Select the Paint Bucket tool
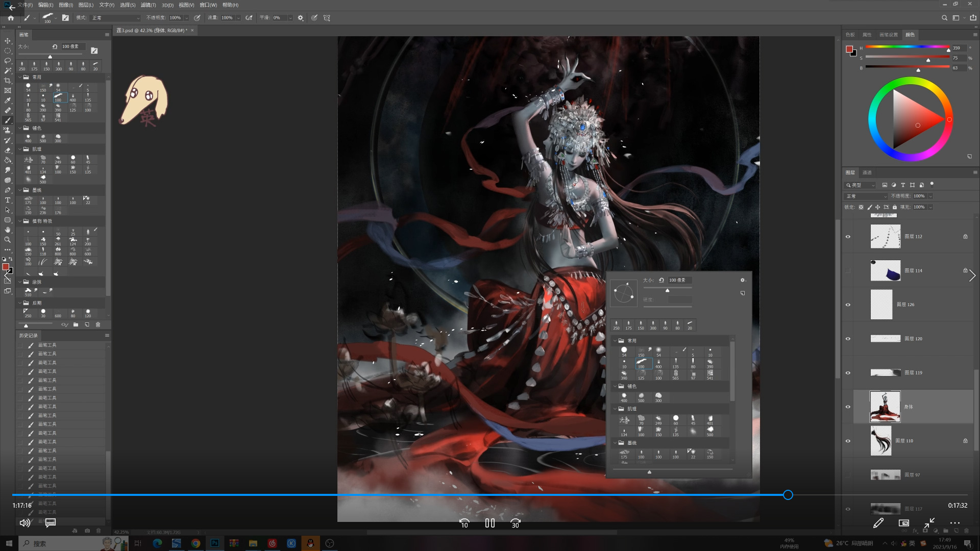The image size is (980, 551). tap(8, 160)
